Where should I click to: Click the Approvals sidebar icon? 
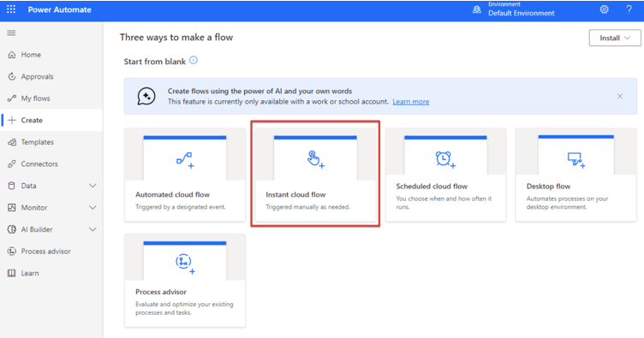point(12,76)
